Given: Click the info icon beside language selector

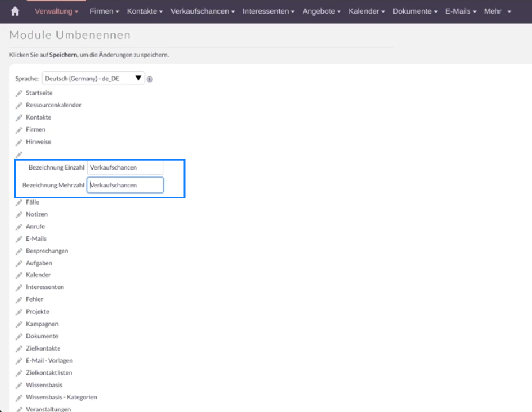Looking at the screenshot, I should 150,79.
